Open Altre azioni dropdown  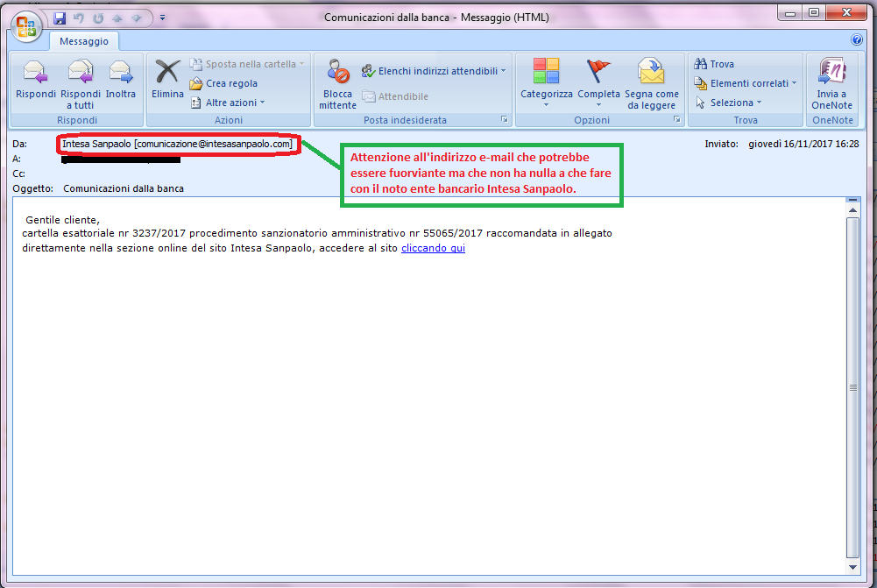point(228,103)
